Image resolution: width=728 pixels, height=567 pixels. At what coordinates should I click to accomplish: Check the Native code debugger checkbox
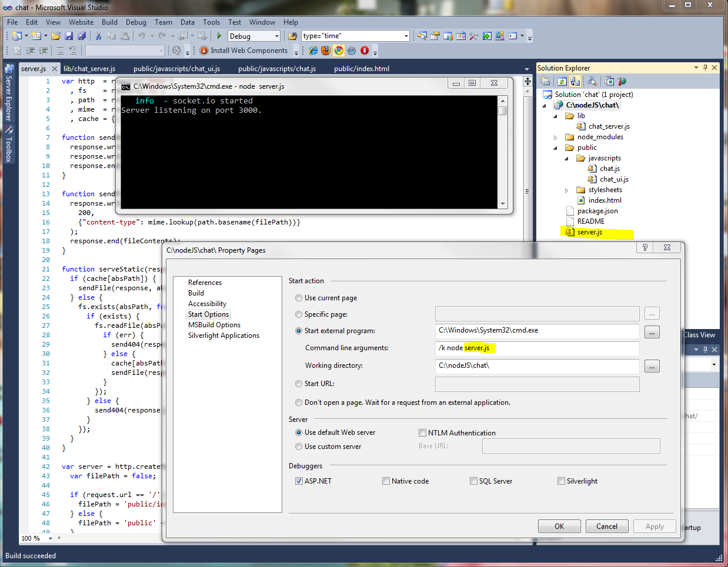pyautogui.click(x=386, y=481)
